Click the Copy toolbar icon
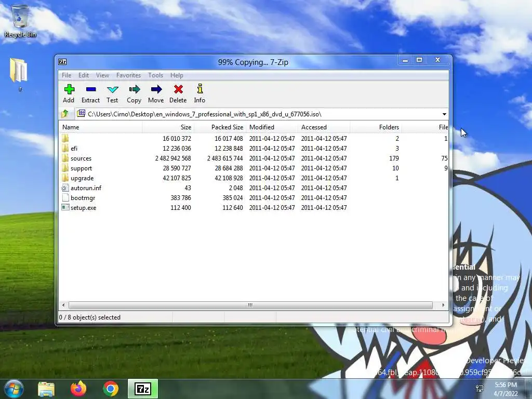 point(135,89)
